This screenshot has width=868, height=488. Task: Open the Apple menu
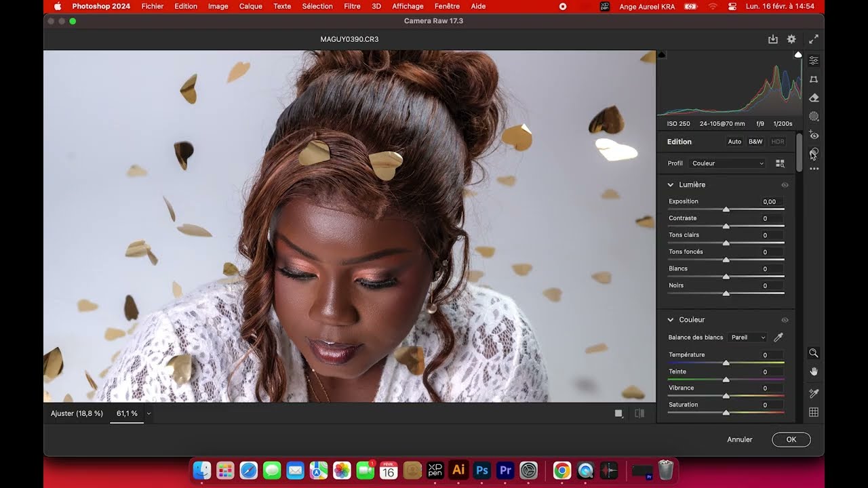pyautogui.click(x=58, y=6)
